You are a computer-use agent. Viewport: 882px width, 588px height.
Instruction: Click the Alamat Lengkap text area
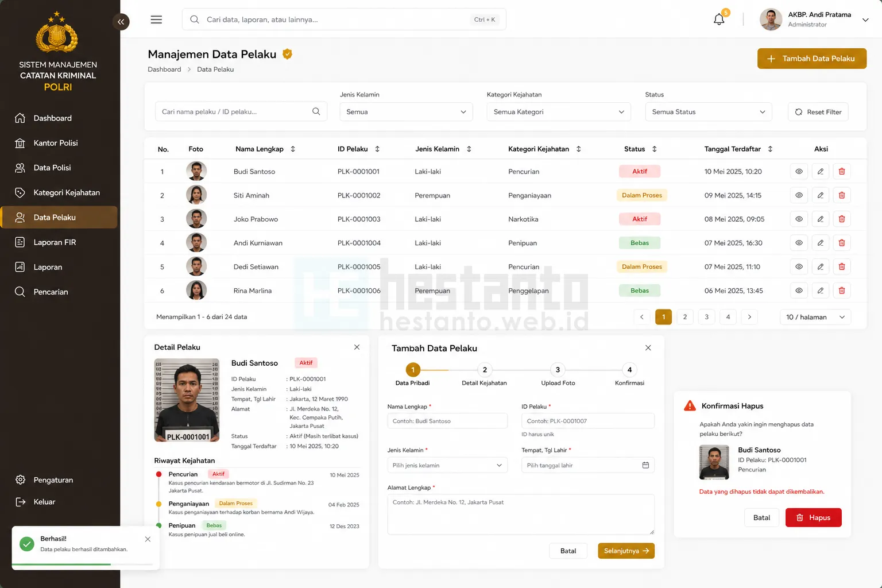tap(521, 514)
